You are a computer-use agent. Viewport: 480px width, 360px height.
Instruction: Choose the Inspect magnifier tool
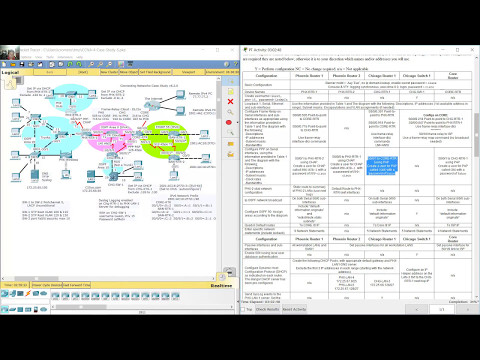230,112
